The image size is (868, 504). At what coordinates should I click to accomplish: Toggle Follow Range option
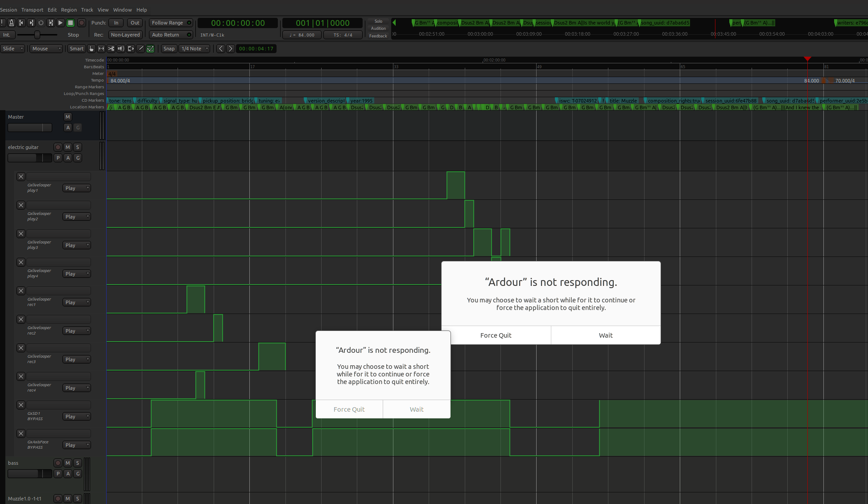coord(170,23)
